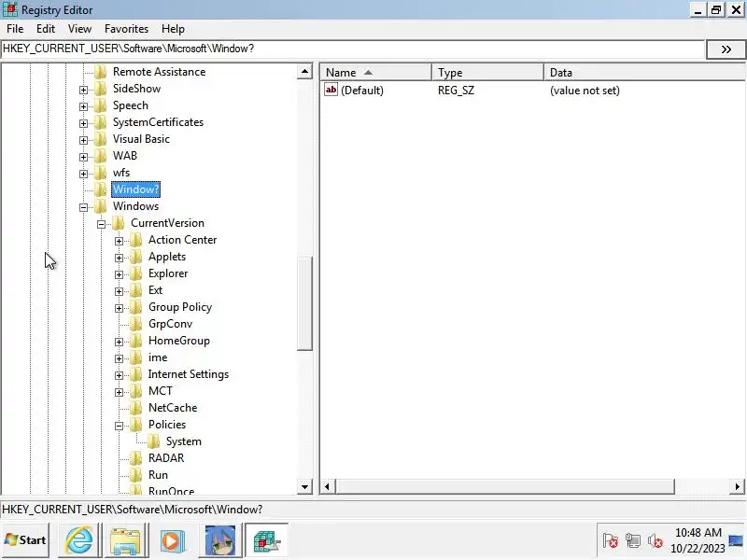Viewport: 747px width, 560px height.
Task: Expand the HomeGroup key
Action: pyautogui.click(x=120, y=342)
